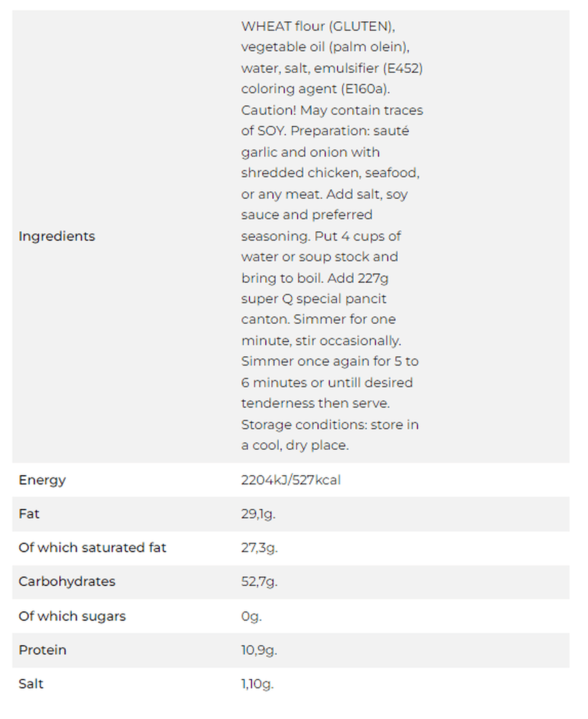Image resolution: width=588 pixels, height=719 pixels.
Task: Click the Caution! May contain traces line
Action: pyautogui.click(x=332, y=110)
